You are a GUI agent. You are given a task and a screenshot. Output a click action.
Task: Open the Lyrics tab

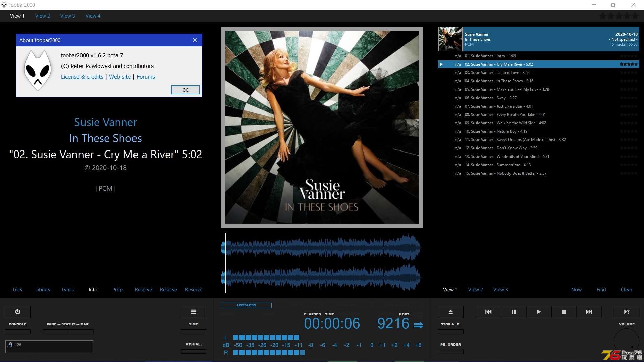pyautogui.click(x=68, y=290)
